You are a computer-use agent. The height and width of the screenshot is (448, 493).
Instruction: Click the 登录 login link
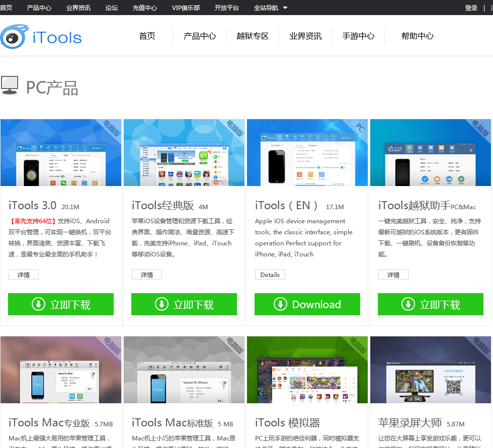pos(471,8)
